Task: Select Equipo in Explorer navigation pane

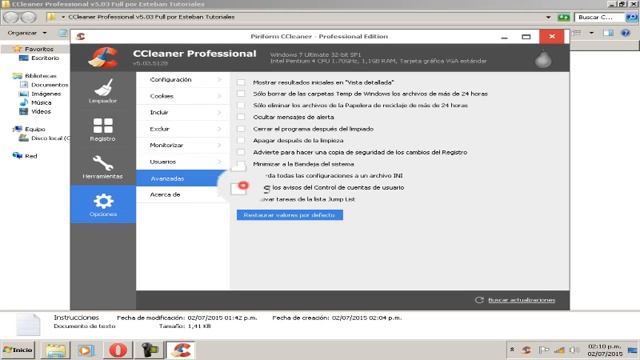Action: [35, 129]
